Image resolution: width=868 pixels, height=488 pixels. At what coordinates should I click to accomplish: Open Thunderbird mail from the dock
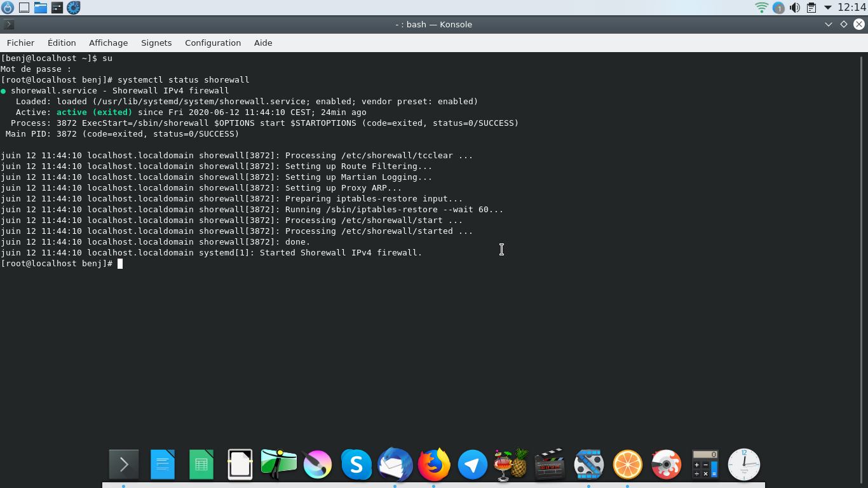[x=395, y=464]
